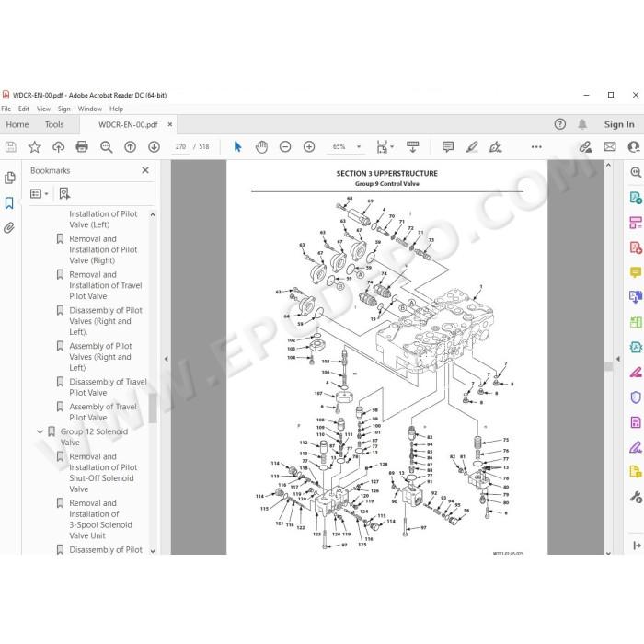Click document vertical scrollbar thumb

pos(609,366)
